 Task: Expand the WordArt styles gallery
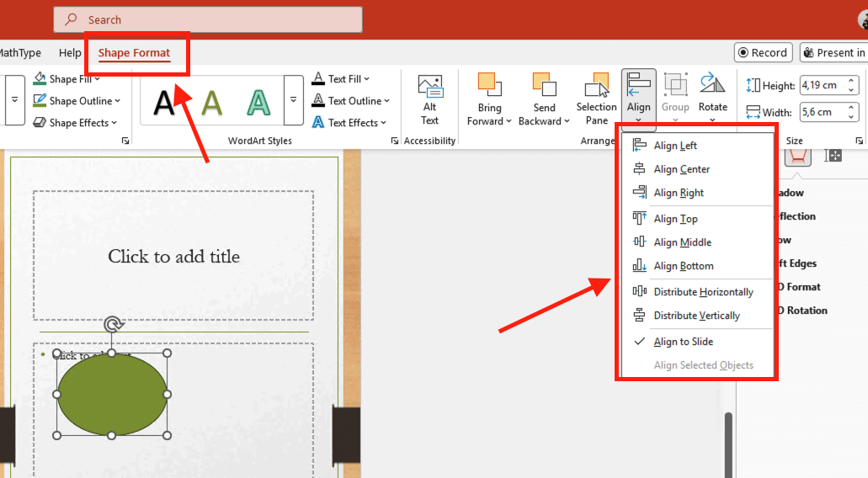(293, 100)
